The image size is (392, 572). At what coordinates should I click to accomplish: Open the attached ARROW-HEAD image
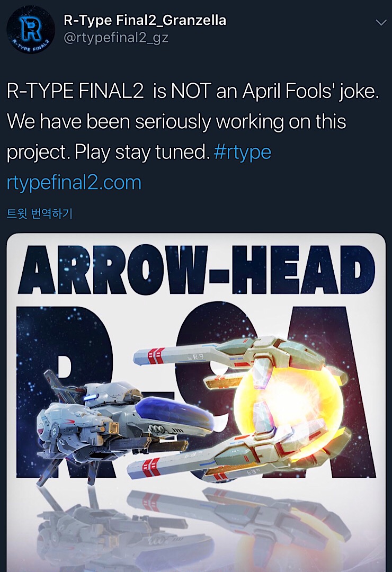196,403
